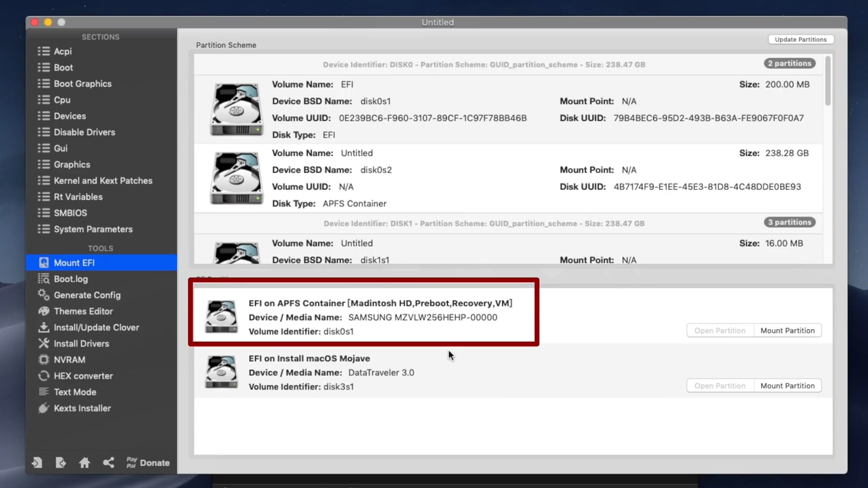Open Kernel and Kext Patches section
868x488 pixels.
[103, 181]
